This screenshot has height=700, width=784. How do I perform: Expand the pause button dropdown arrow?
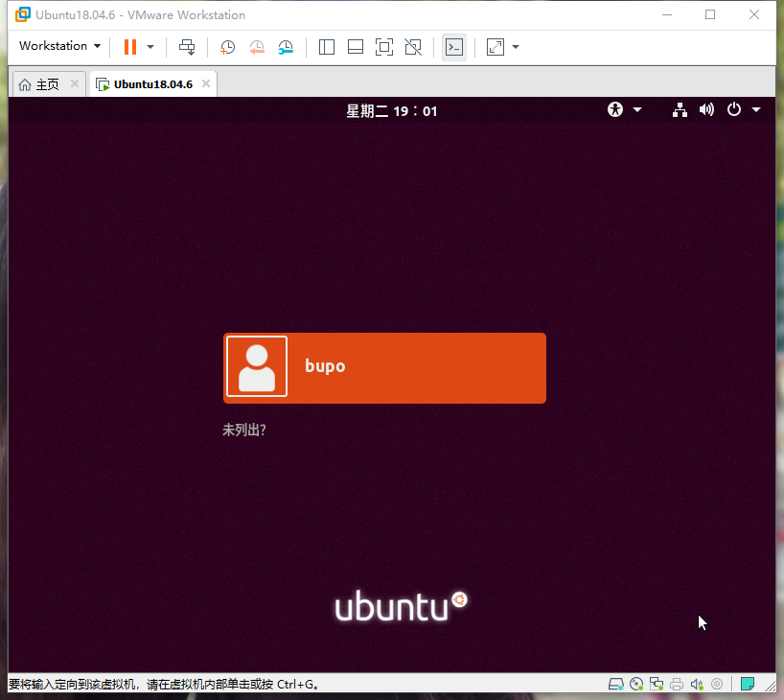(150, 47)
